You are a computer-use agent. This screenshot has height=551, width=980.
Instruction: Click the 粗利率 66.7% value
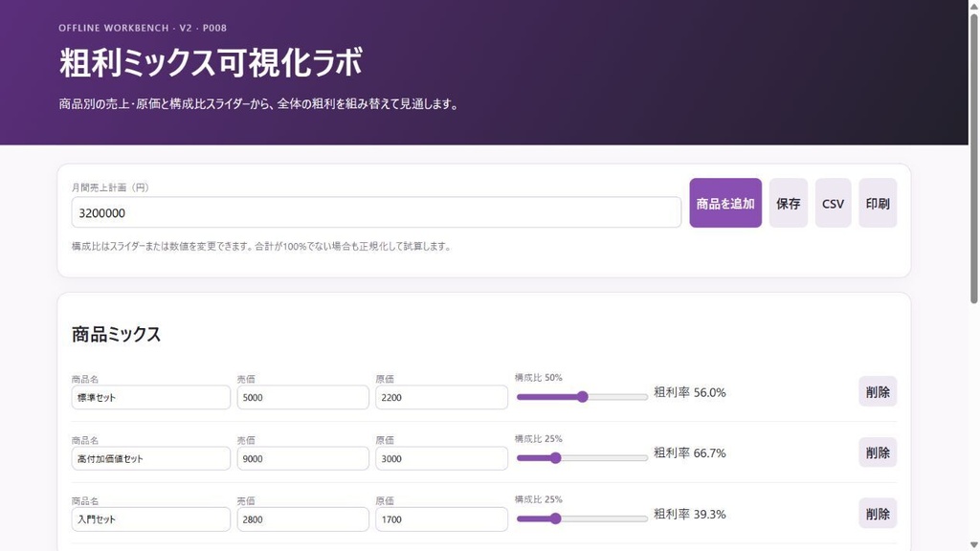coord(690,452)
